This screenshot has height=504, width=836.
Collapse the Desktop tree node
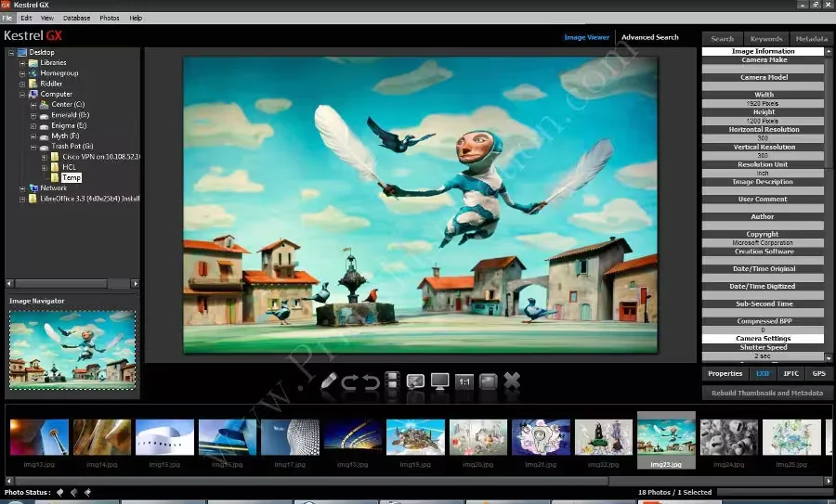coord(11,53)
